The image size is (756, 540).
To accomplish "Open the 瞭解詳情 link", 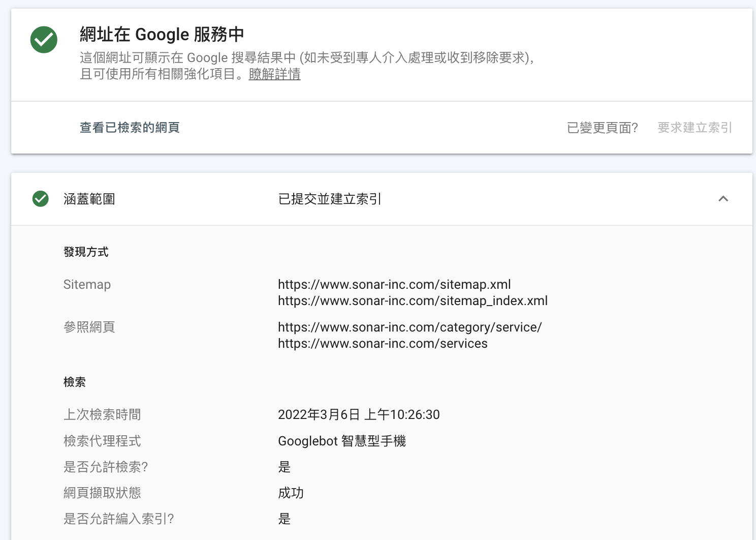I will (274, 74).
